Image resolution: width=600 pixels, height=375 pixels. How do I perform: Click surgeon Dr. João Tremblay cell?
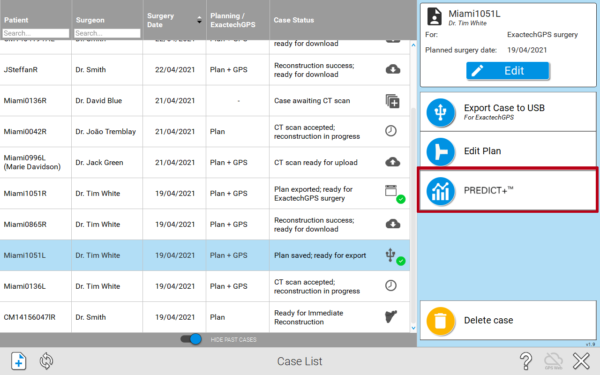pos(106,132)
